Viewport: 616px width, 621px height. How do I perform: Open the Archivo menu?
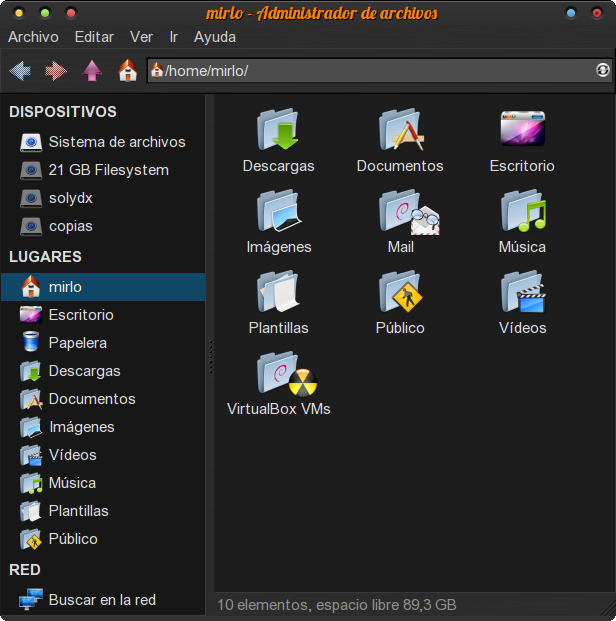click(x=33, y=37)
